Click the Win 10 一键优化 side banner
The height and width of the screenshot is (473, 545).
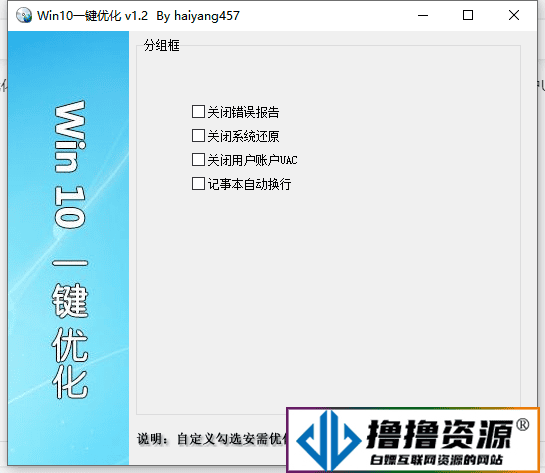68,248
